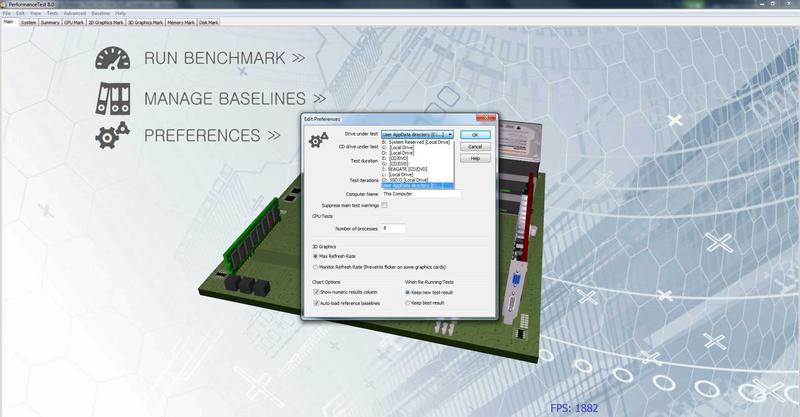Select Keep best test result option
The width and height of the screenshot is (800, 417).
pos(407,303)
